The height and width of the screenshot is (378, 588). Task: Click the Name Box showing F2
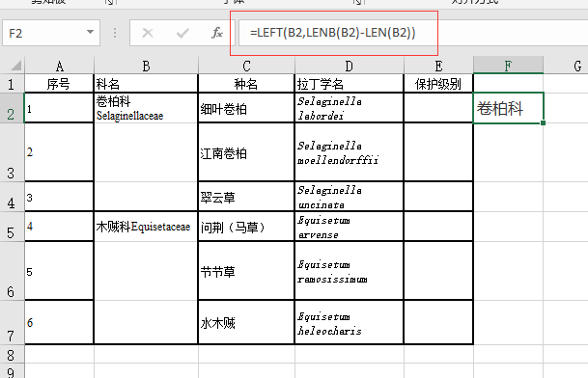51,33
